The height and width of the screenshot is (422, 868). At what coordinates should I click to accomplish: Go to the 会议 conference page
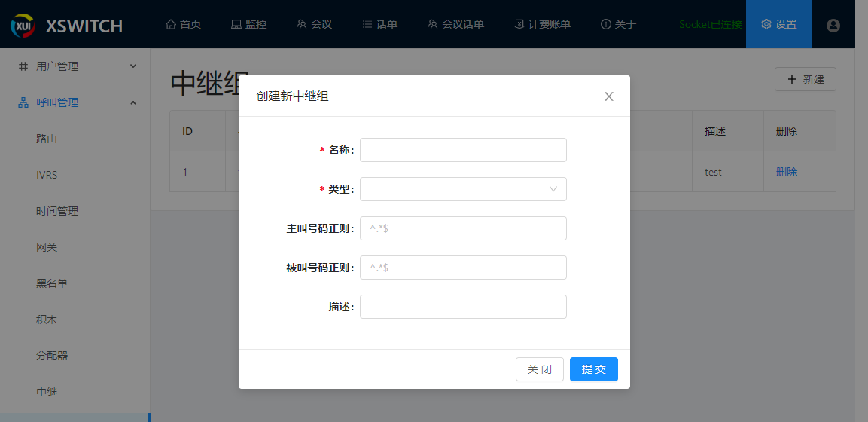[314, 24]
